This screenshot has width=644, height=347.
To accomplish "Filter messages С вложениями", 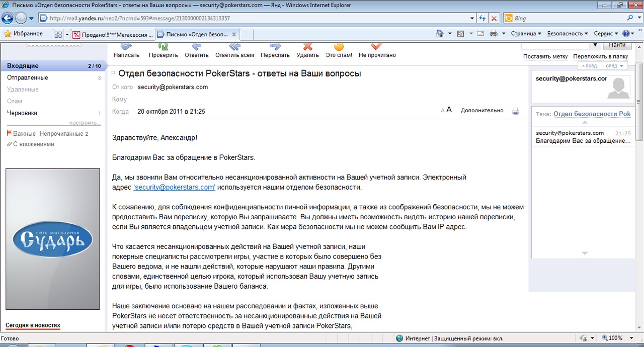I will tap(30, 144).
